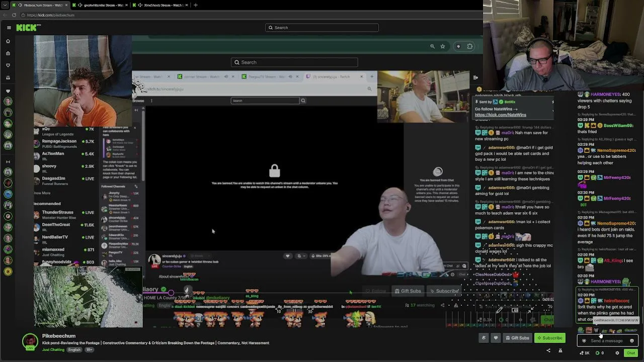The image size is (644, 362).
Task: Open Home from the Kick sidebar
Action: pos(8,41)
